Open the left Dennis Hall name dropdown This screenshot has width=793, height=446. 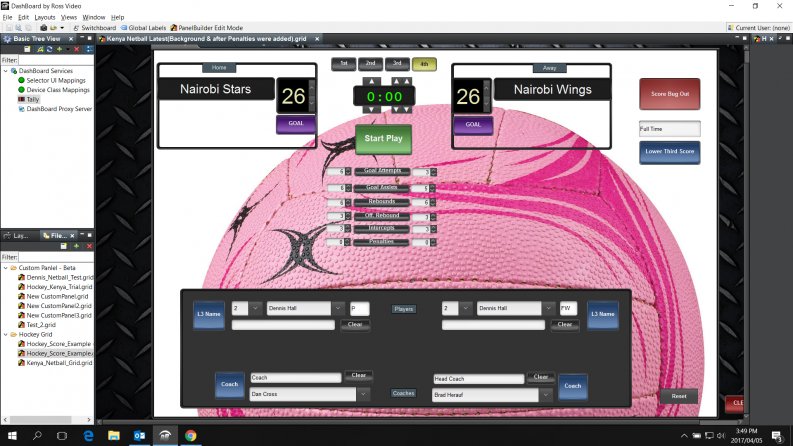338,308
